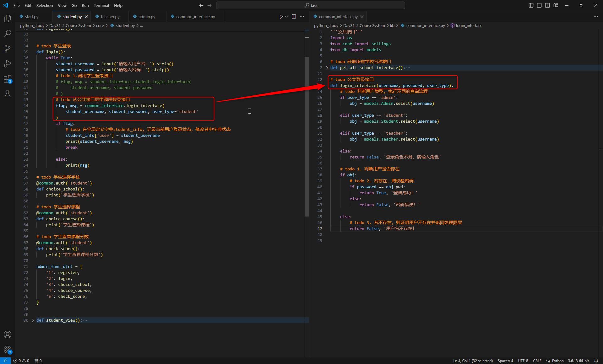Viewport: 603px width, 364px height.
Task: Click the task command center search box
Action: pos(310,5)
